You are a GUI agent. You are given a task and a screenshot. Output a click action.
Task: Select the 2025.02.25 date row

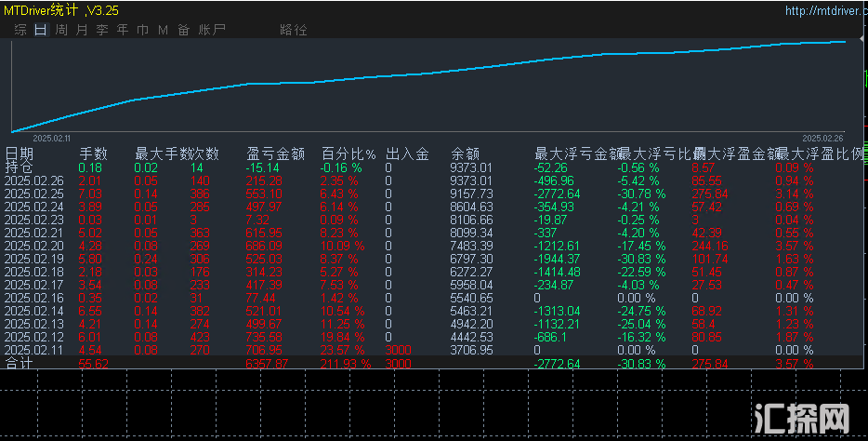(x=33, y=194)
